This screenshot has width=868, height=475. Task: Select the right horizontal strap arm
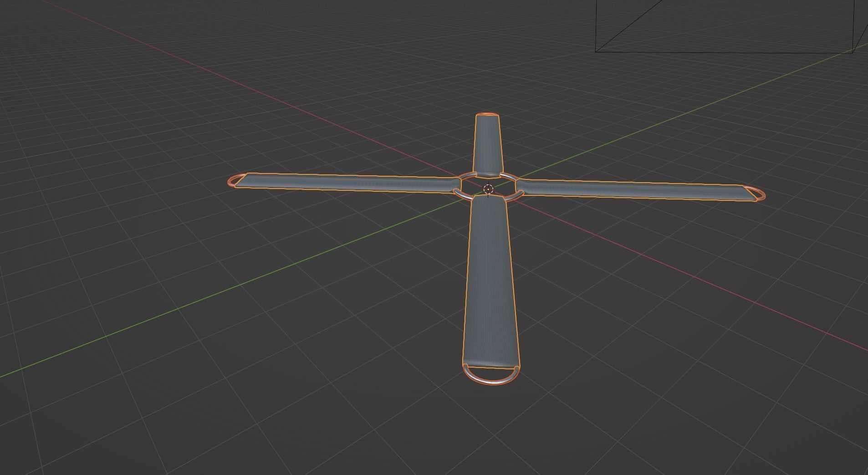coord(635,189)
